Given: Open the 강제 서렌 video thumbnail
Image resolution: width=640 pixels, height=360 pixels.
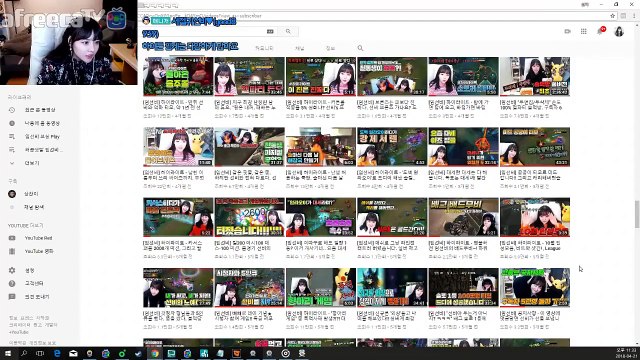Looking at the screenshot, I should [392, 147].
